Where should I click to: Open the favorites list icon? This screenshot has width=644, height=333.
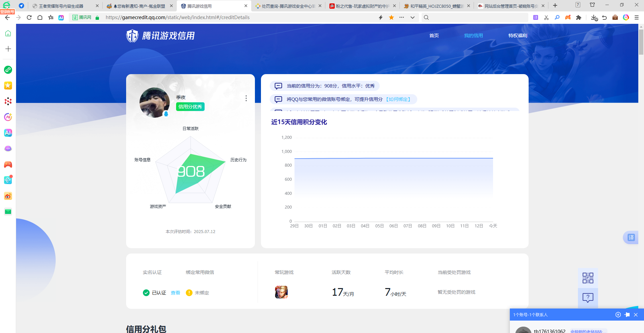tap(51, 17)
